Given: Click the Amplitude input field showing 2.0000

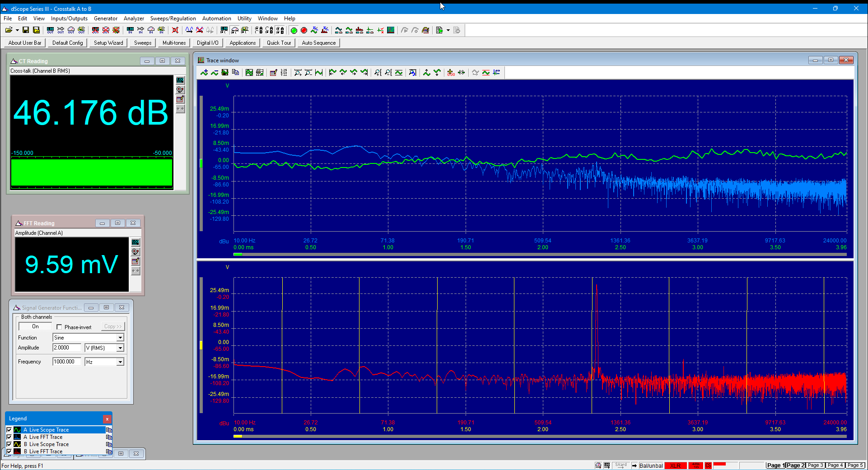Looking at the screenshot, I should coord(67,348).
